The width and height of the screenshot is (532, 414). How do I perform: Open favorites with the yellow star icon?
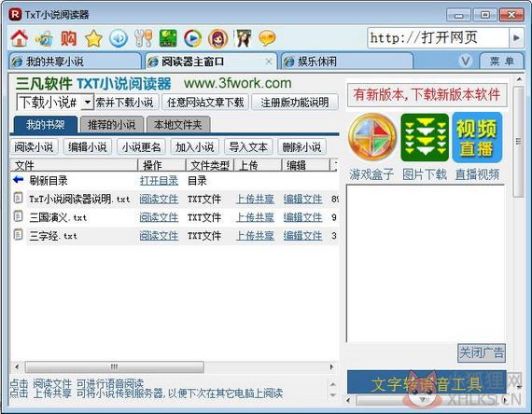click(x=93, y=38)
